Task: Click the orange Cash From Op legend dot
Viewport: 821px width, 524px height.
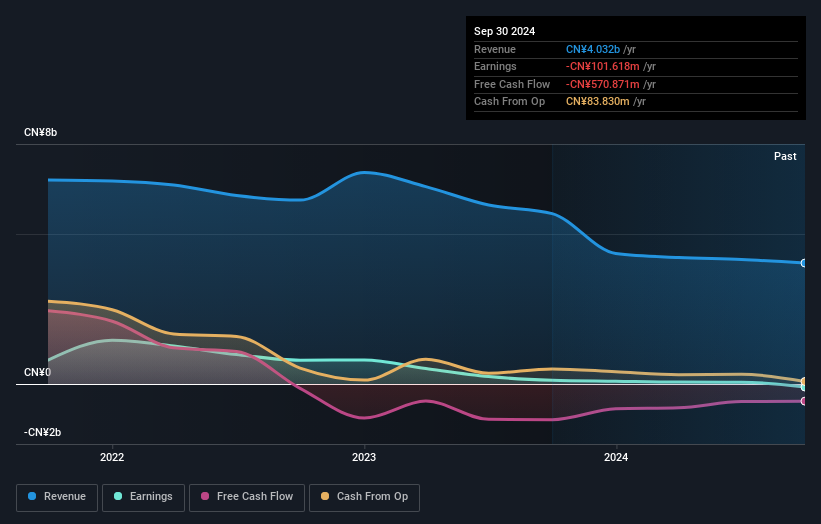Action: [325, 496]
